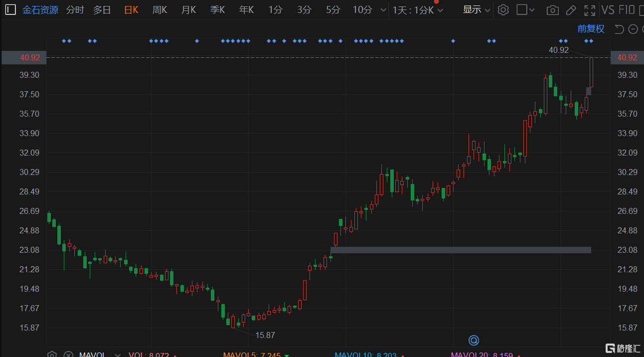
Task: Click the MAVOL10 value label
Action: (x=365, y=355)
